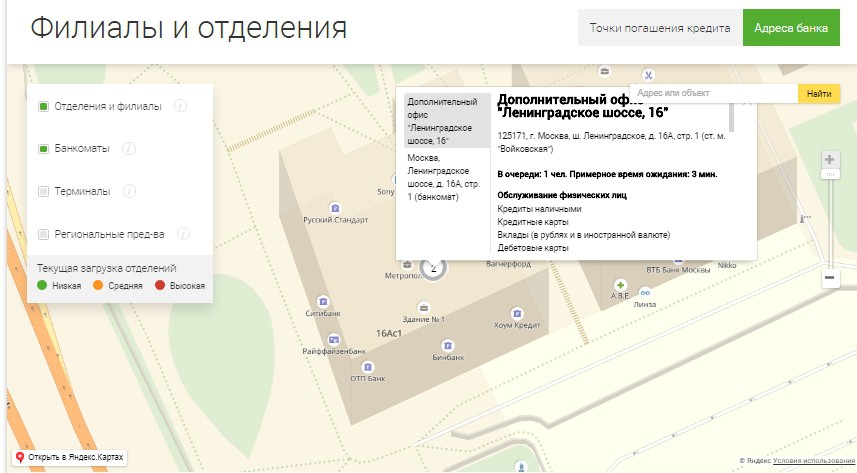857x473 pixels.
Task: Click the cluster marker labeled 2
Action: point(433,267)
